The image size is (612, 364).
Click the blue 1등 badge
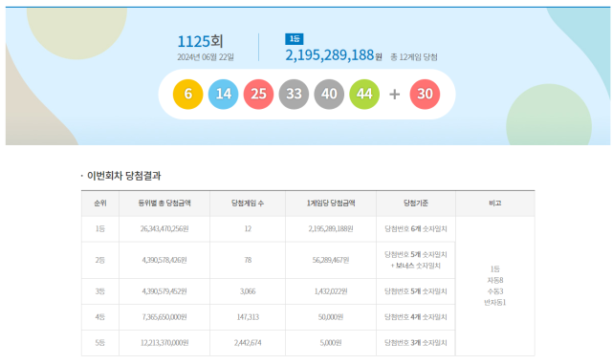295,39
